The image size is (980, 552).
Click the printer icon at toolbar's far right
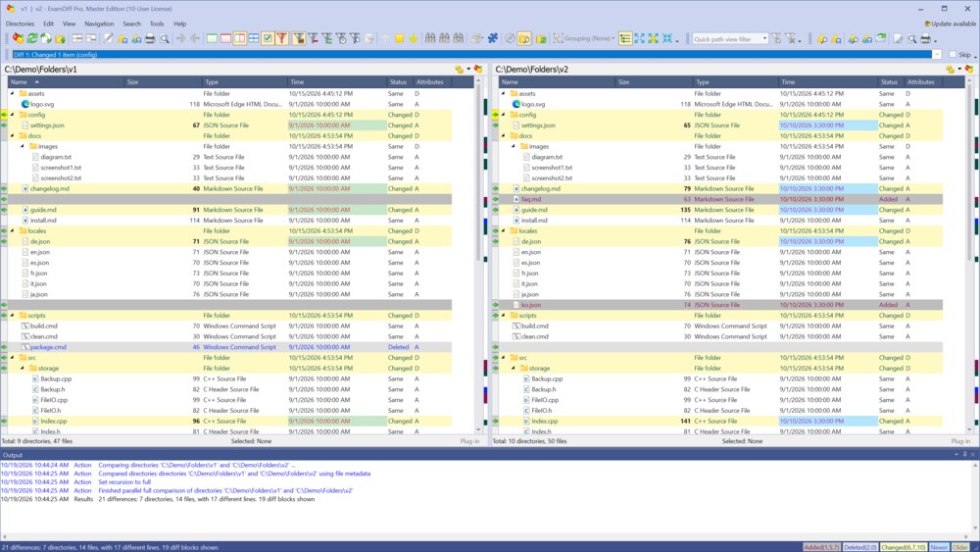[926, 39]
